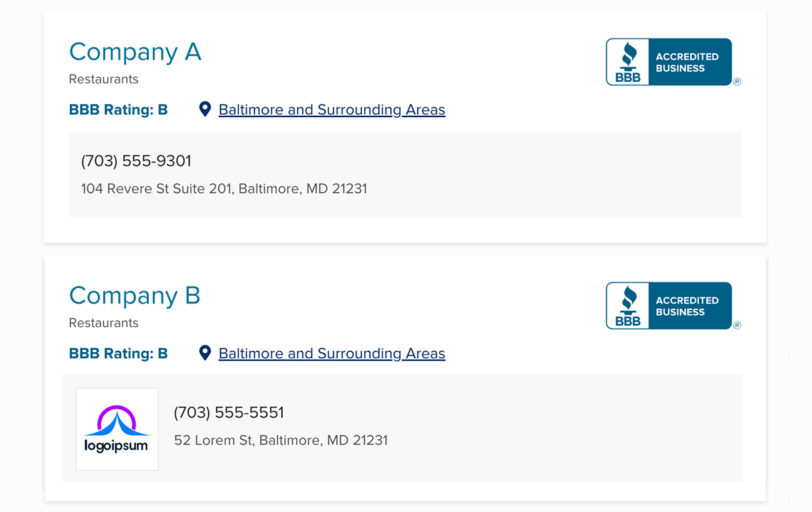The image size is (812, 512).
Task: Select the 104 Revere St Suite 201 address
Action: [x=224, y=188]
